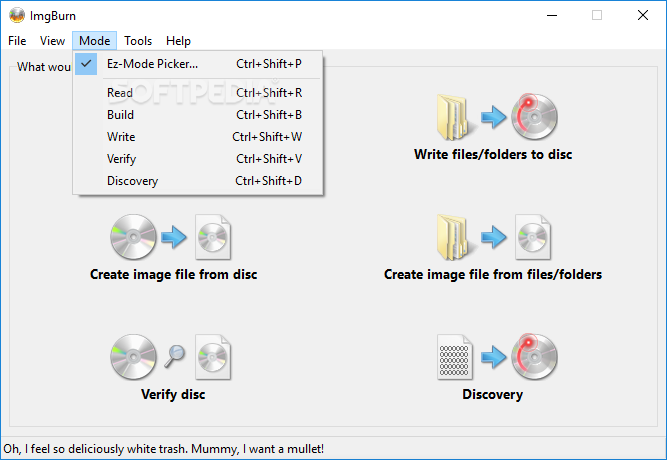Image resolution: width=667 pixels, height=460 pixels.
Task: Click the blue arrow above Create image file from files/folders
Action: point(493,237)
